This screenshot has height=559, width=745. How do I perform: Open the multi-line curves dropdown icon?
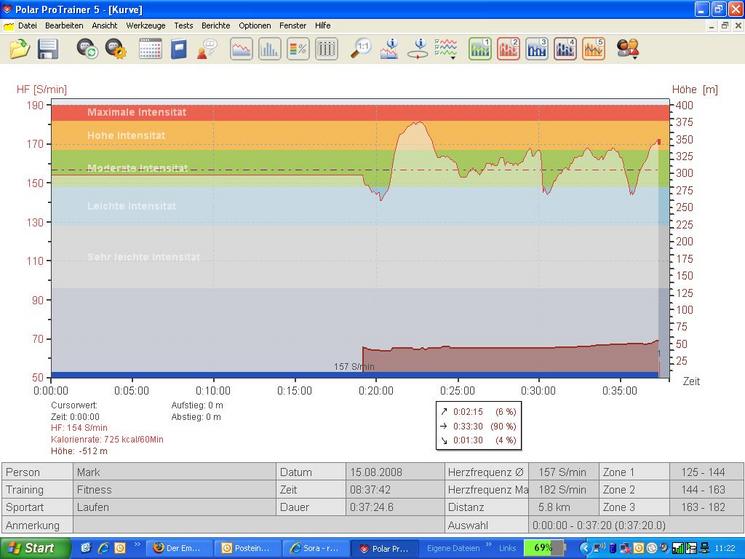447,48
